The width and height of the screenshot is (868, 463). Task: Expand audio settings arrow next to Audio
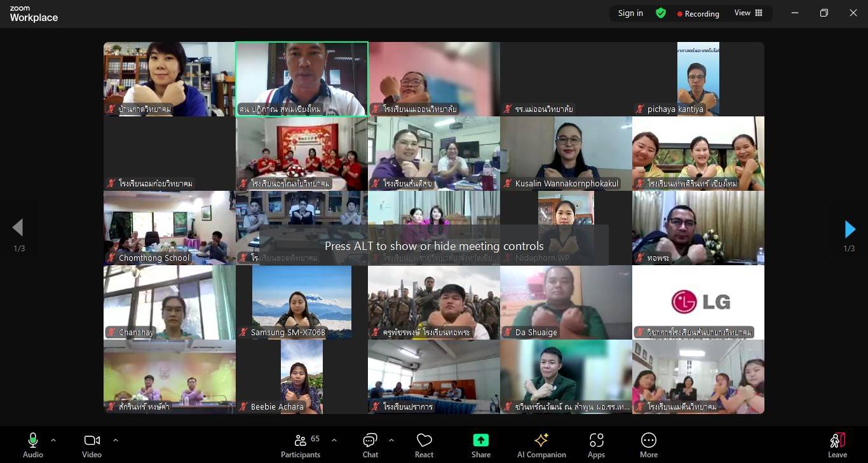53,440
